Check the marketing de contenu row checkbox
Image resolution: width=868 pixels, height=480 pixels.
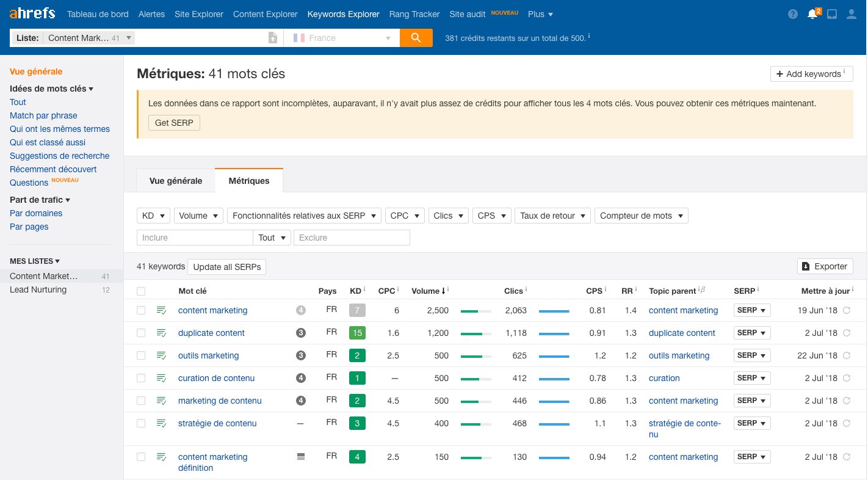pyautogui.click(x=141, y=401)
